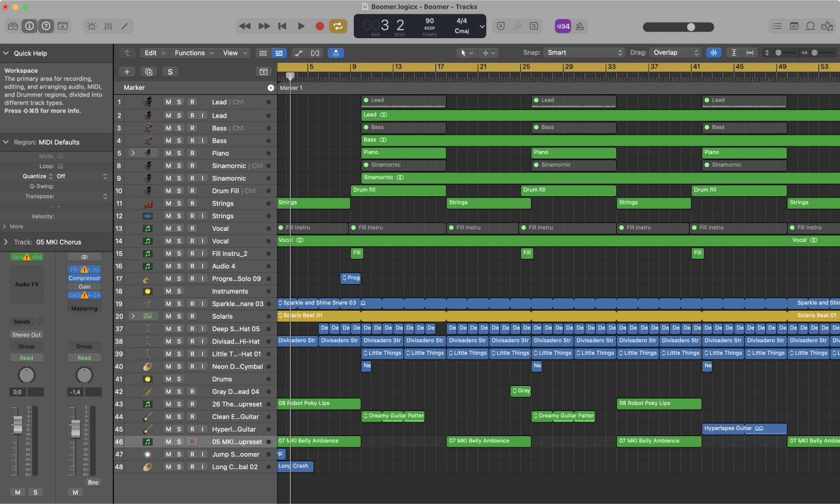Click the Bnc bounce button
Image resolution: width=840 pixels, height=504 pixels.
pos(93,483)
